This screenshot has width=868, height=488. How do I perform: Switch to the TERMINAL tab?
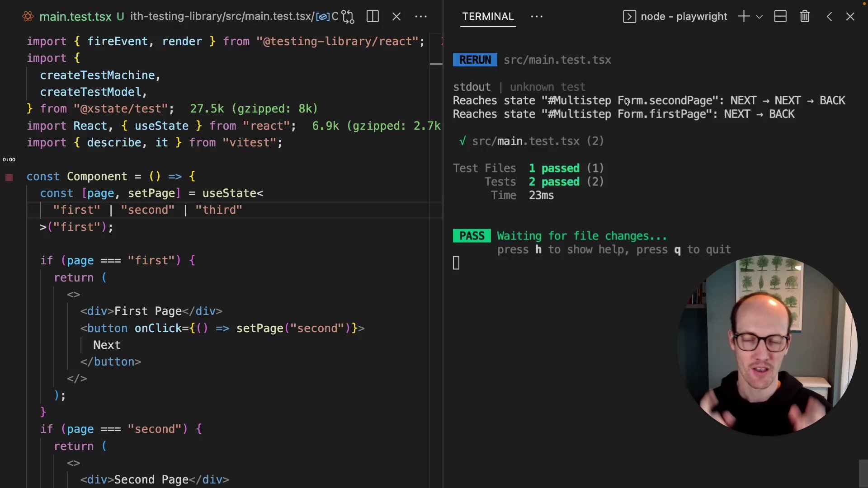[x=488, y=17]
